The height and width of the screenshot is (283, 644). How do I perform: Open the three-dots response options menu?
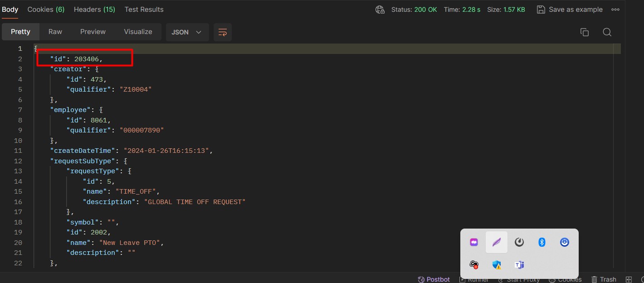(x=615, y=10)
